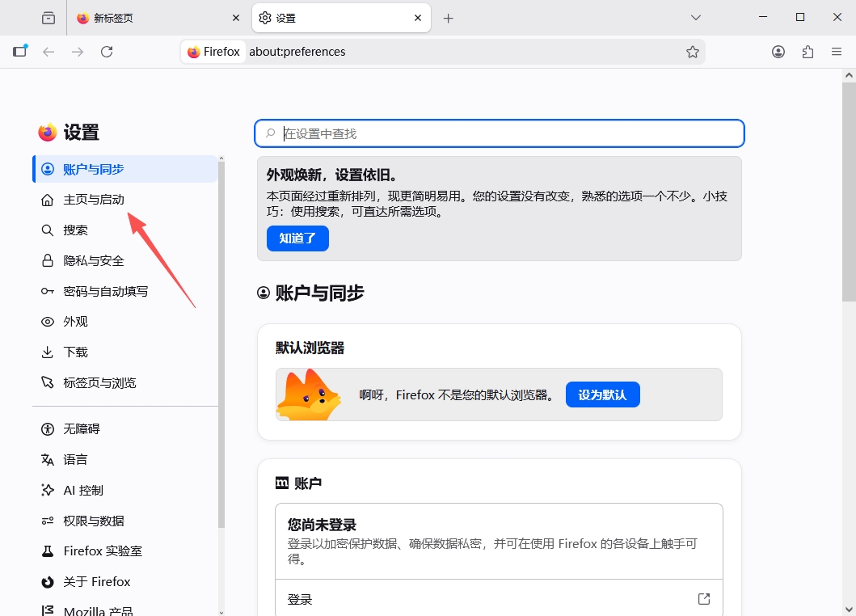The image size is (856, 616).
Task: Switch to the 新标签页 tab
Action: click(158, 18)
